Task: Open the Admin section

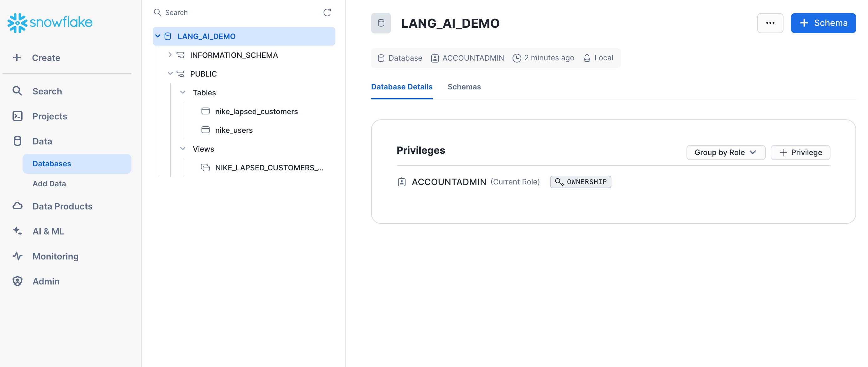Action: coord(46,281)
